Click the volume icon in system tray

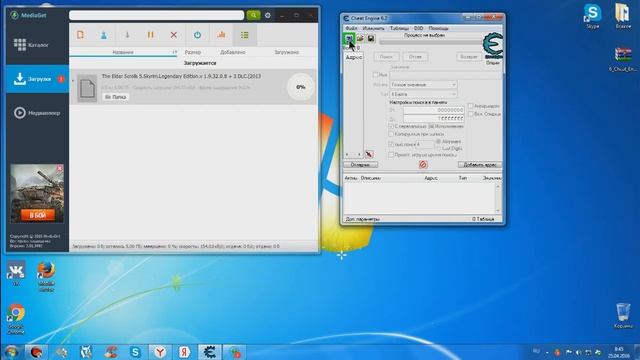coord(578,352)
